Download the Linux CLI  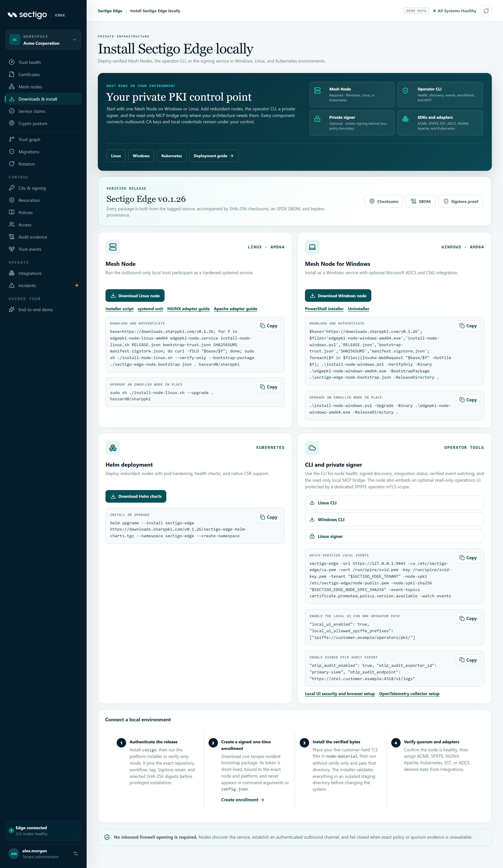pos(394,502)
